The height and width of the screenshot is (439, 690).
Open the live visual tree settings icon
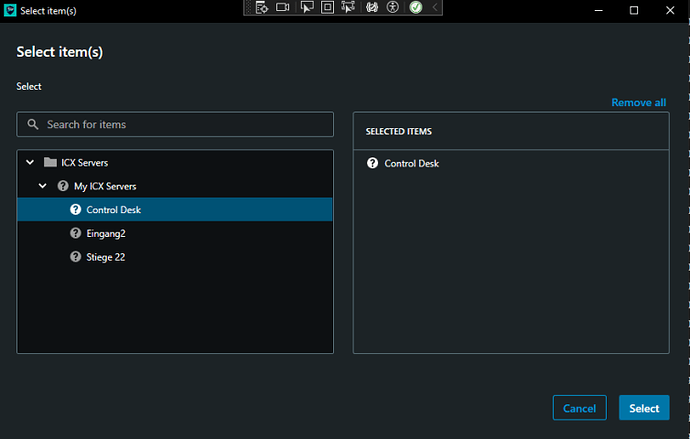point(261,8)
